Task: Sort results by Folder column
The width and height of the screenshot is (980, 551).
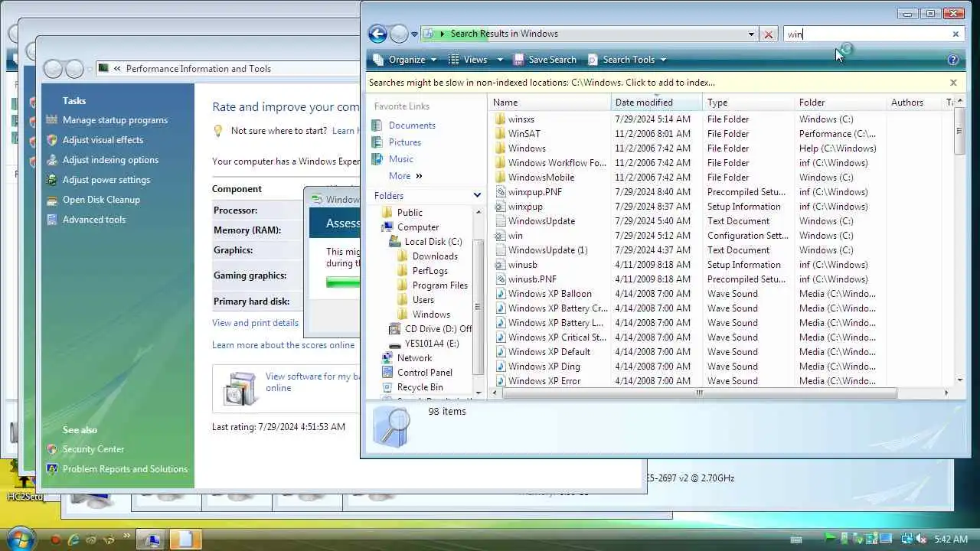Action: point(841,103)
